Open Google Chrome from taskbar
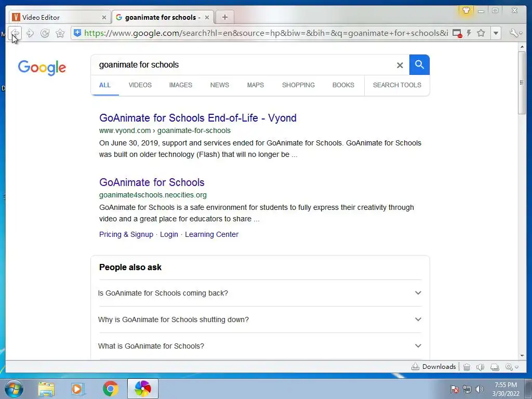The image size is (532, 399). 111,389
